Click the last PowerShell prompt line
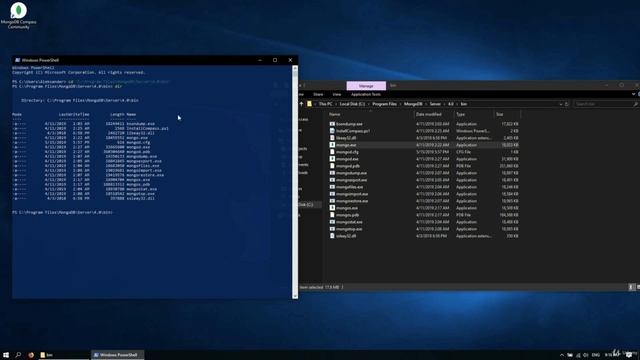This screenshot has height=360, width=640. 62,212
